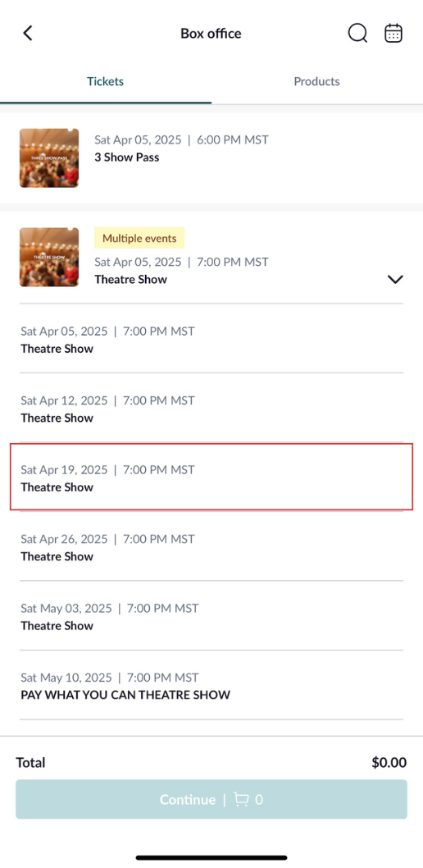This screenshot has height=868, width=423.
Task: Tap the Theatre Show thumbnail image
Action: click(x=48, y=257)
